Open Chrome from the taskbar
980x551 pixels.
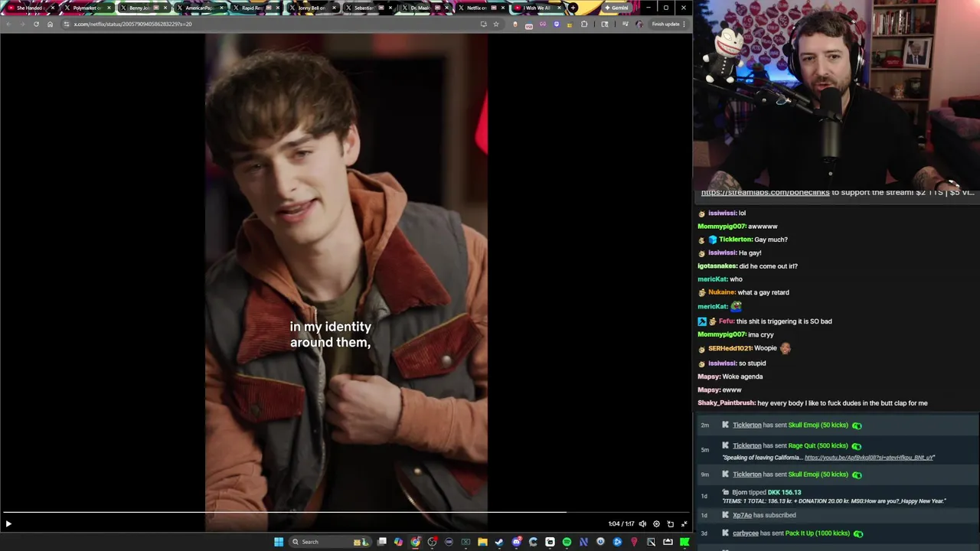pos(415,542)
